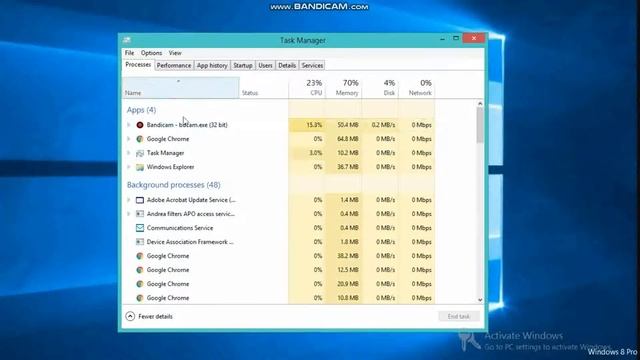
Task: Click the Andrea filters APO service icon
Action: click(140, 214)
